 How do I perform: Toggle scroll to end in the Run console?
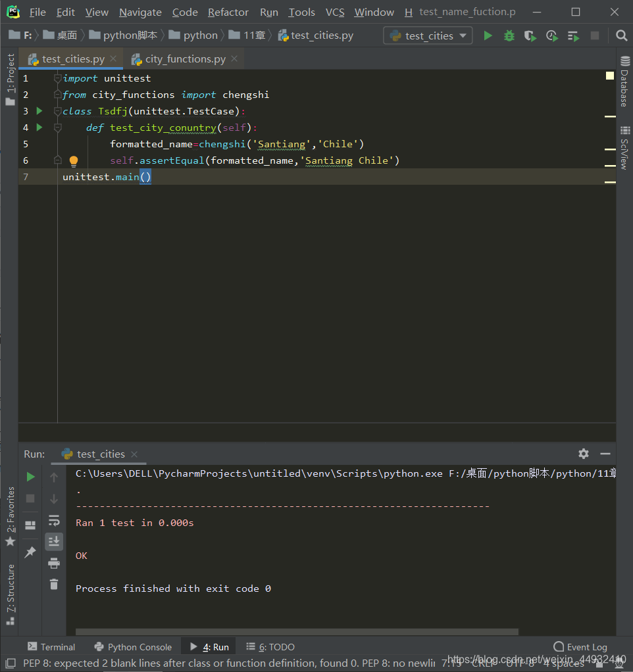53,542
